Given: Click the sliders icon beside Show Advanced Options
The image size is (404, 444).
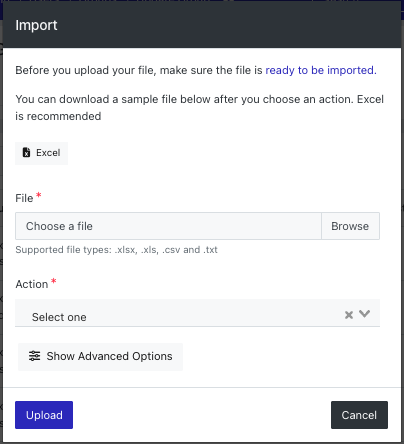Looking at the screenshot, I should pyautogui.click(x=34, y=356).
